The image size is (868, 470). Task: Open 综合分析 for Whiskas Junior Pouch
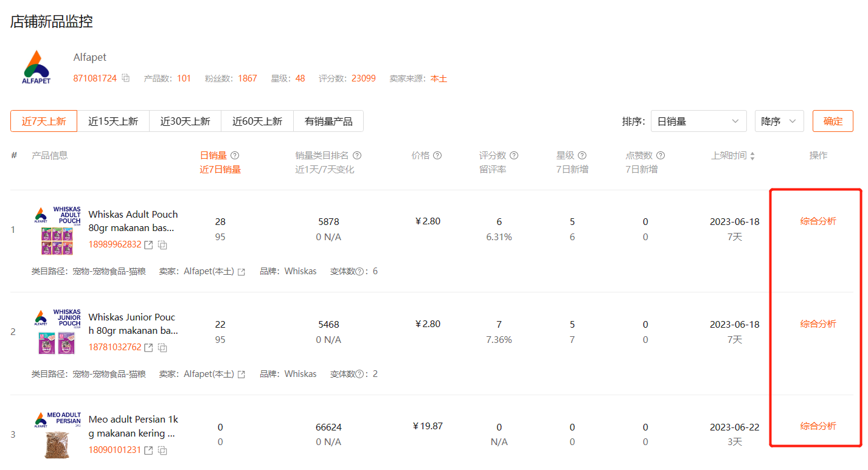818,324
